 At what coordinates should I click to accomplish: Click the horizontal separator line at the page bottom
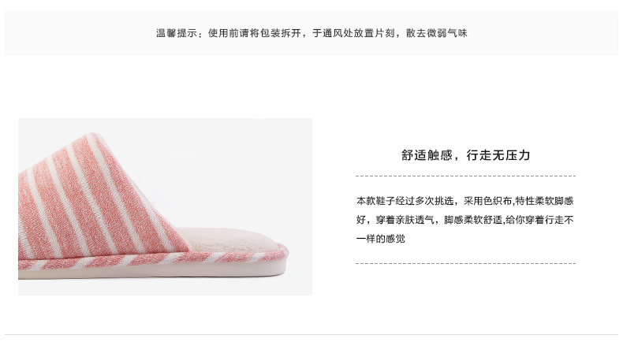tap(311, 334)
